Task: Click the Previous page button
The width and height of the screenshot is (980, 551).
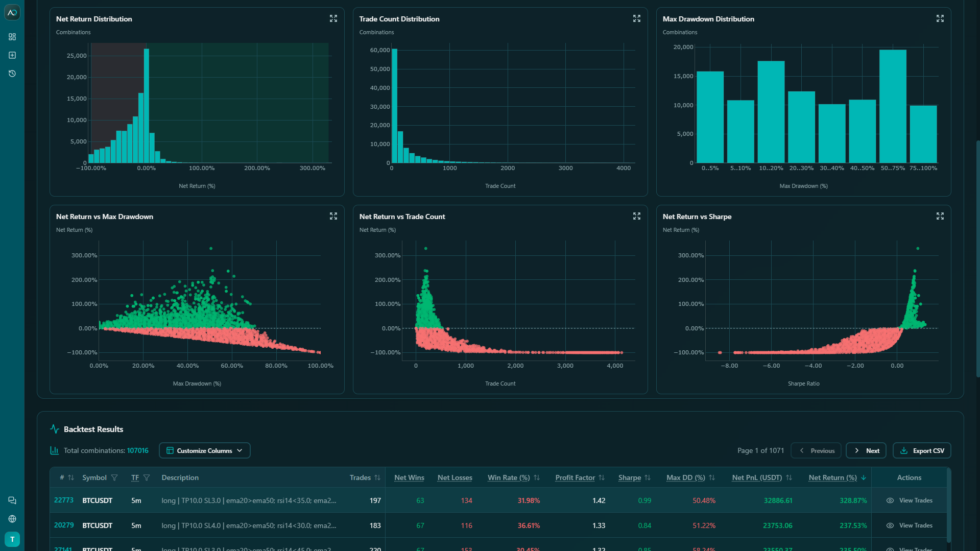Action: point(816,450)
